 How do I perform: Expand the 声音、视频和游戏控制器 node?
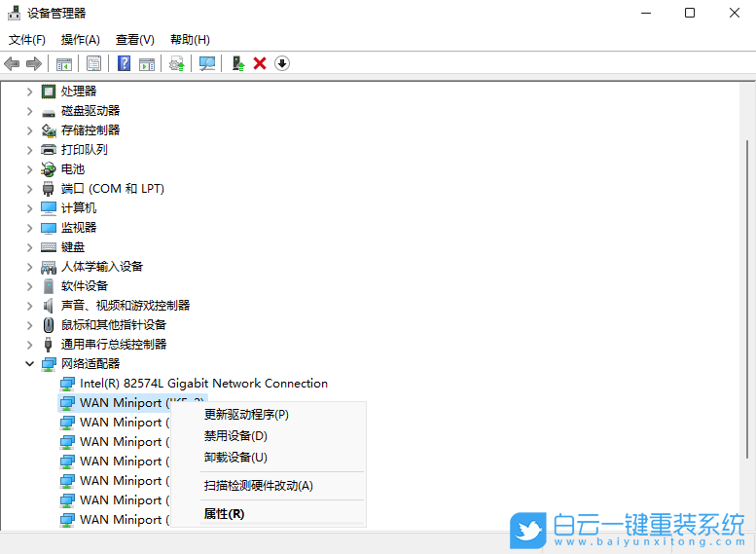click(30, 306)
